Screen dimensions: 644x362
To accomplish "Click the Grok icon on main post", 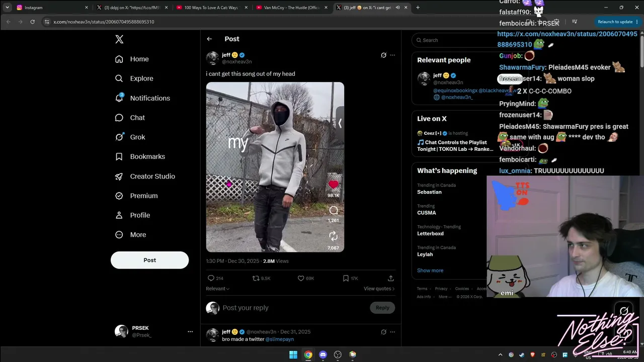I will 383,55.
